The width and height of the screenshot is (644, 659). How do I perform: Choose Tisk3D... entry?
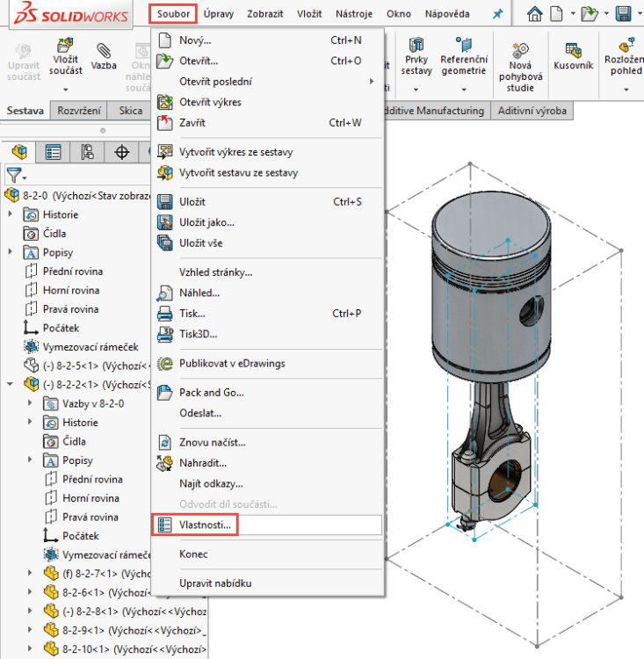pos(267,334)
